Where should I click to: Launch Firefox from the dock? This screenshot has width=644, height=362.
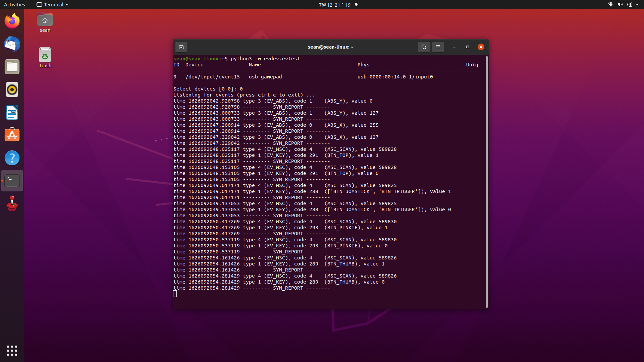[x=12, y=21]
